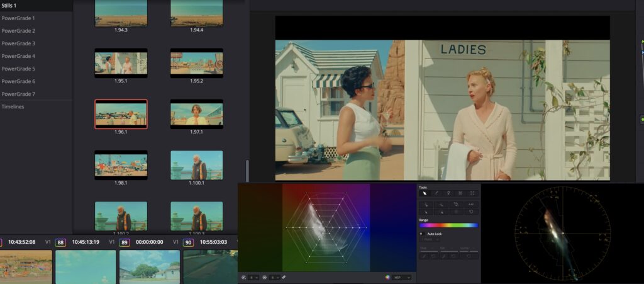The height and width of the screenshot is (284, 644).
Task: Click timecode 00:00:00:00
Action: [150, 242]
